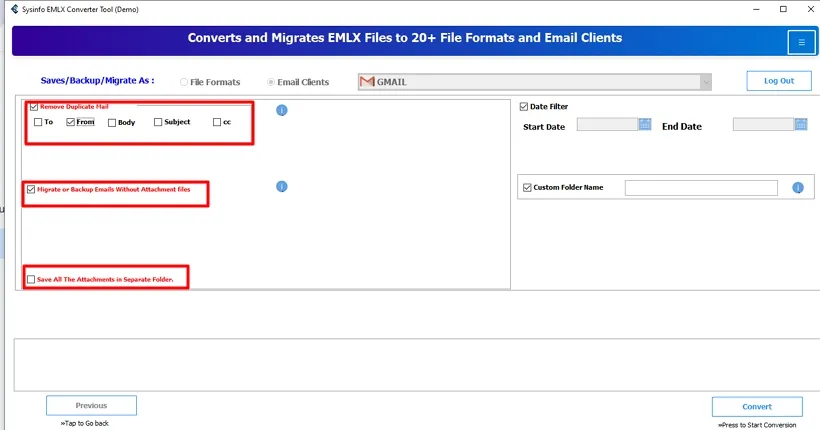Click the Log Out button
The height and width of the screenshot is (430, 820).
[x=778, y=81]
